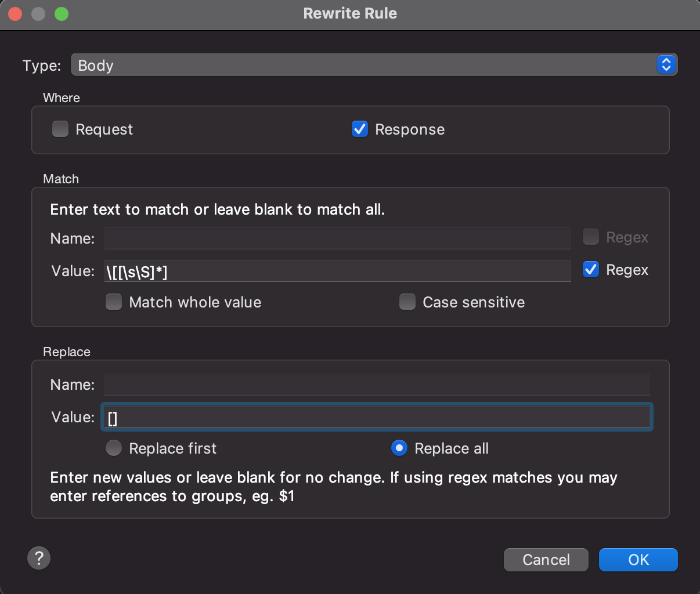Click the Replace Name input field

(x=377, y=385)
